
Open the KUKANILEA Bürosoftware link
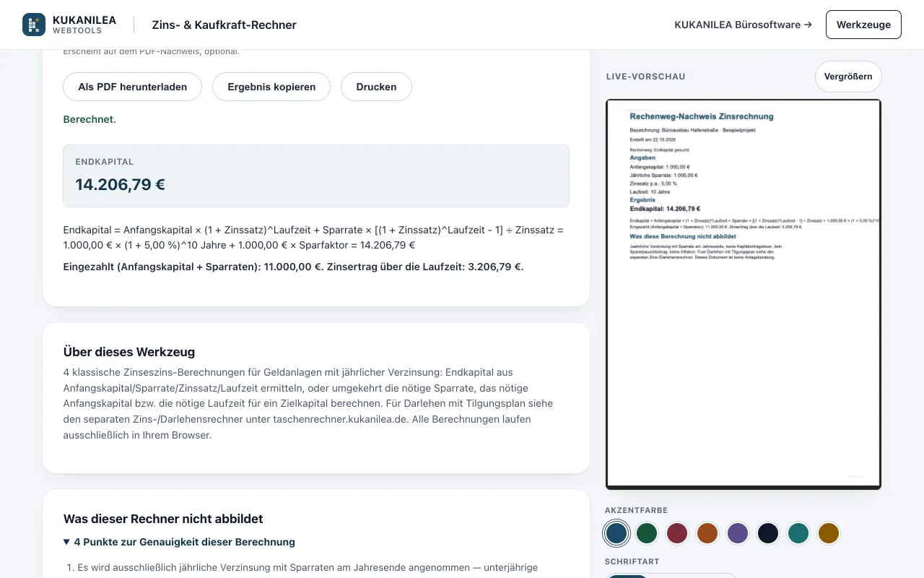[743, 25]
